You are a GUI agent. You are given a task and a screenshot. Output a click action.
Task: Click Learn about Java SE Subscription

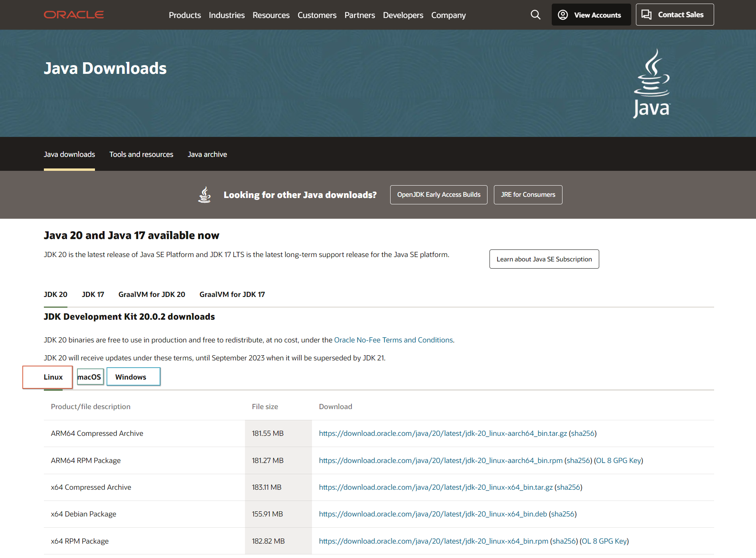(544, 259)
